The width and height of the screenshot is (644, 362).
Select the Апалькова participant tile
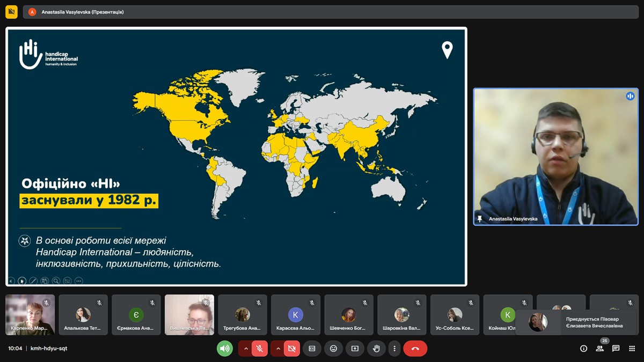tap(83, 315)
